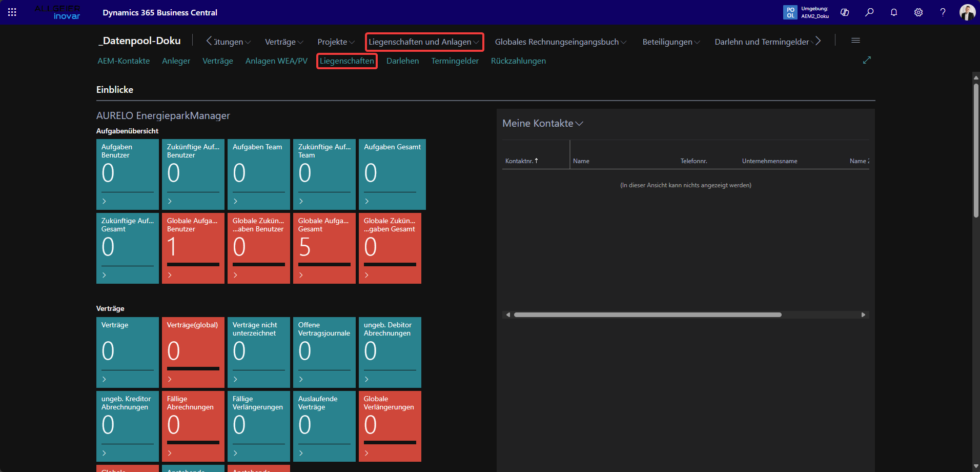Viewport: 980px width, 472px height.
Task: Click arrow on Globale Aufga... Gesamt tile
Action: [x=301, y=275]
